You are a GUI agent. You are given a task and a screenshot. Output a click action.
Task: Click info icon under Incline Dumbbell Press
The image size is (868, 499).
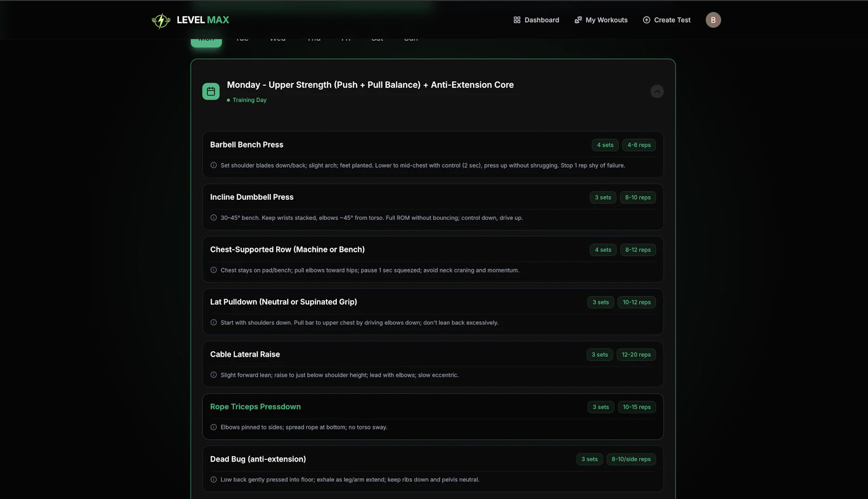pos(214,218)
